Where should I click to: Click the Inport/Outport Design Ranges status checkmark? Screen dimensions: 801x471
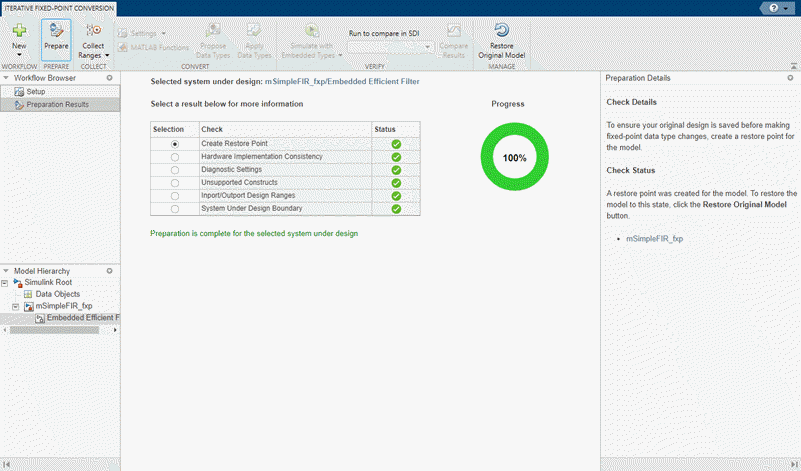[x=396, y=196]
